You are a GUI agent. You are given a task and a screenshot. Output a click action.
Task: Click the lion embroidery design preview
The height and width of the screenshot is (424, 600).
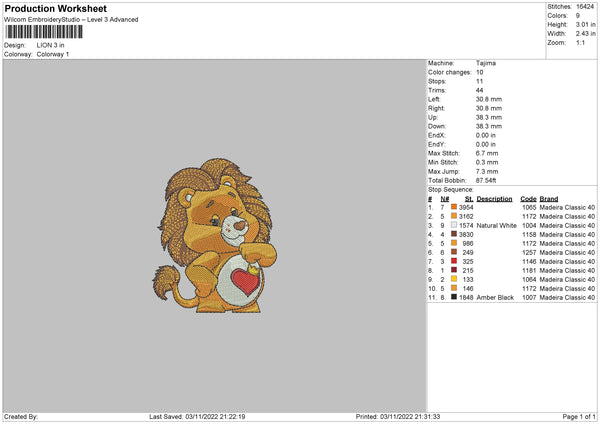(x=215, y=236)
